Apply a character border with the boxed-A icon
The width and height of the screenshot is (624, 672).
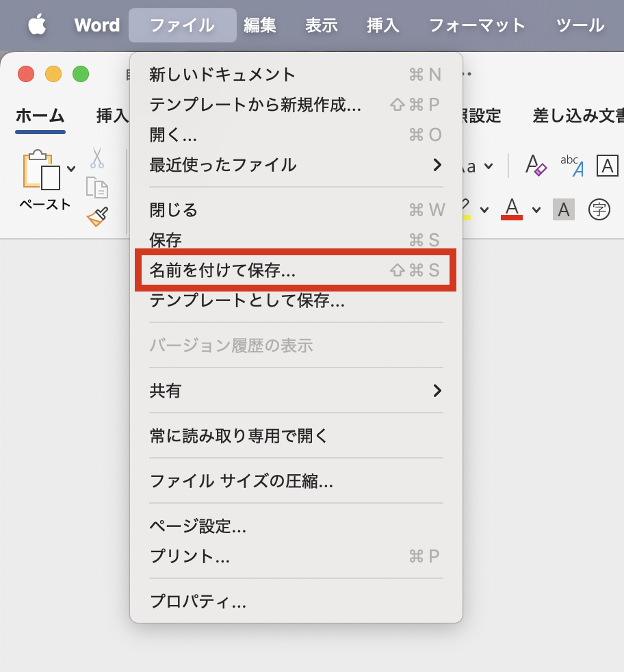pos(607,164)
